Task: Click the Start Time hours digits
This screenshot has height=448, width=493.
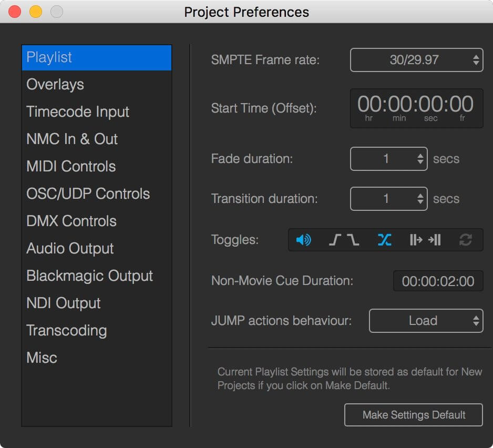Action: coord(369,104)
